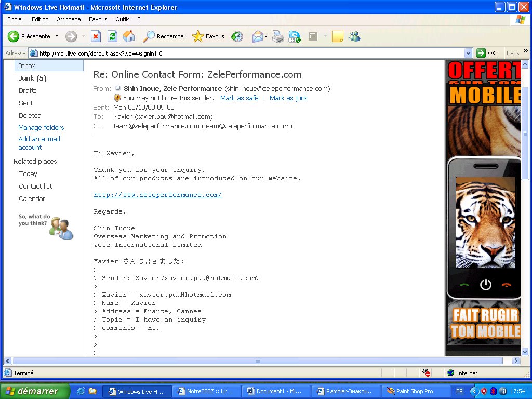Click the Mark as safe link
This screenshot has height=399, width=532.
click(x=239, y=98)
